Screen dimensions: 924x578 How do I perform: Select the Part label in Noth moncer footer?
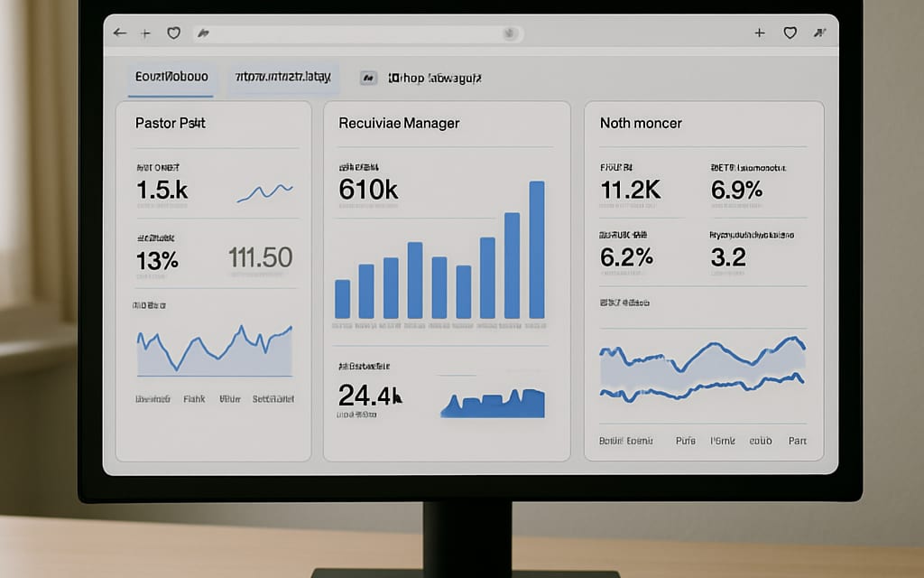(798, 441)
